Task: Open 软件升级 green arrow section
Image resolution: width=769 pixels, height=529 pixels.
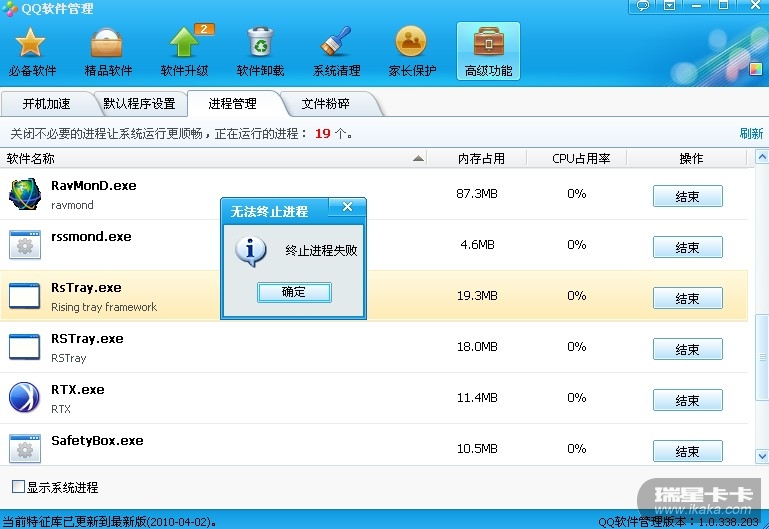Action: pos(184,51)
